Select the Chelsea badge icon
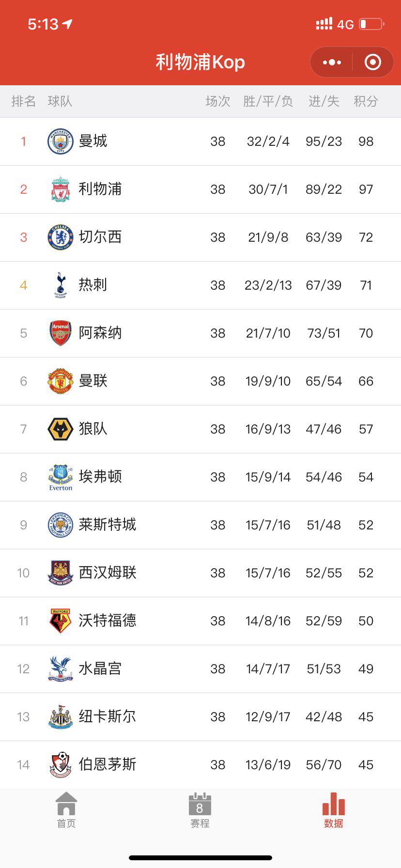The width and height of the screenshot is (401, 868). coord(61,237)
